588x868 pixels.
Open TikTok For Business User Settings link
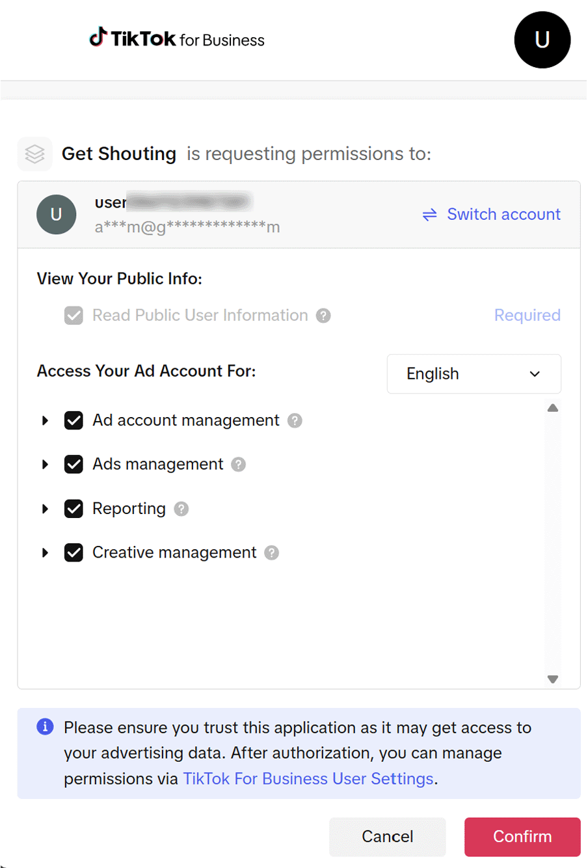coord(308,779)
